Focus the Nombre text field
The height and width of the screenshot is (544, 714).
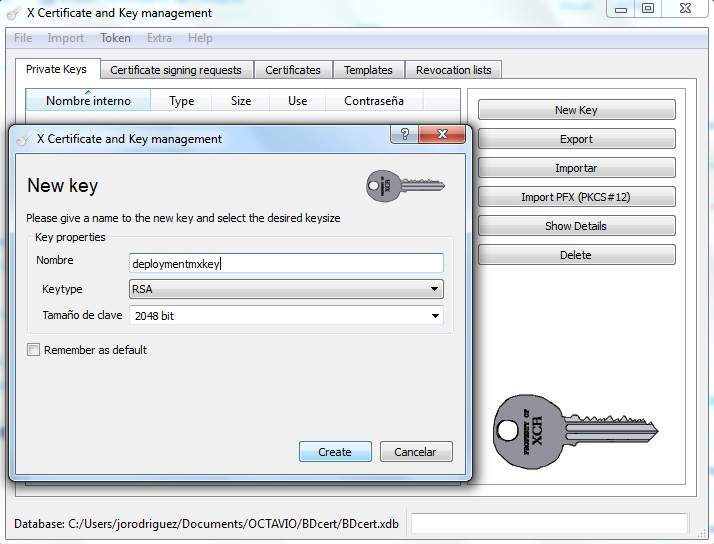tap(286, 263)
